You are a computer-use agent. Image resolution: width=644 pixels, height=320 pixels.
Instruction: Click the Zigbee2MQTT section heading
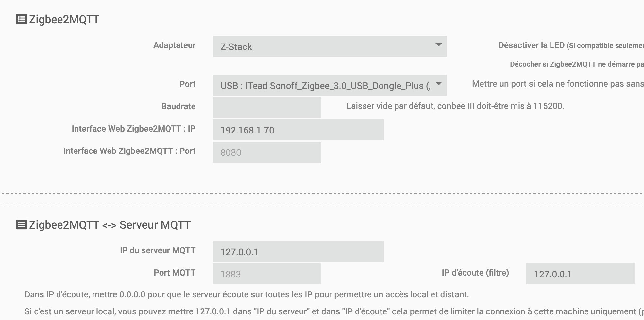click(64, 19)
